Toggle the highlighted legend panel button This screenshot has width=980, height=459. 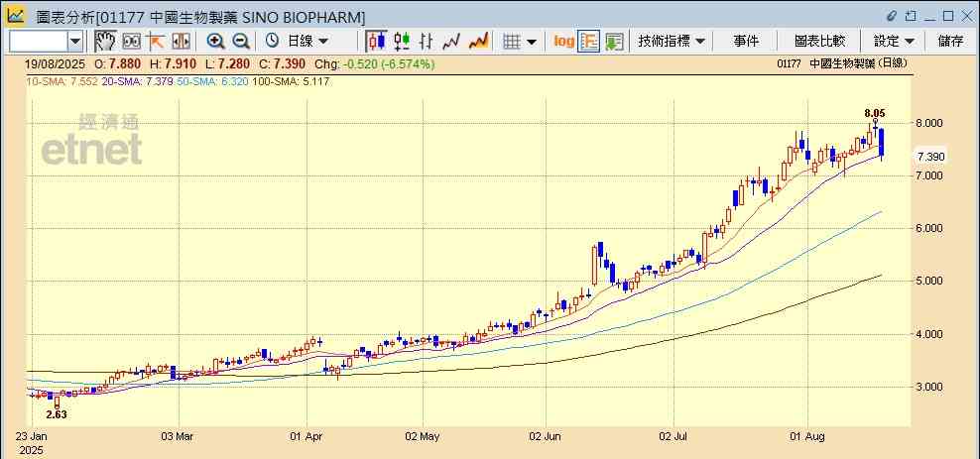589,42
